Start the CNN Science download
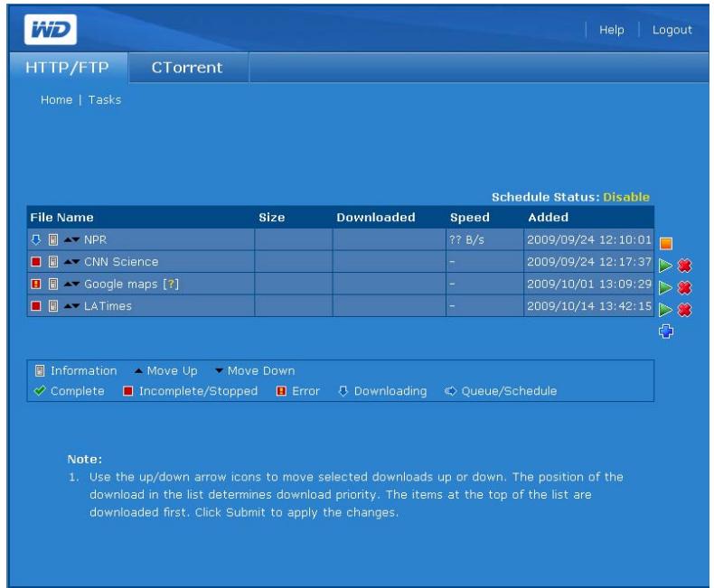Image resolution: width=714 pixels, height=588 pixels. click(665, 266)
